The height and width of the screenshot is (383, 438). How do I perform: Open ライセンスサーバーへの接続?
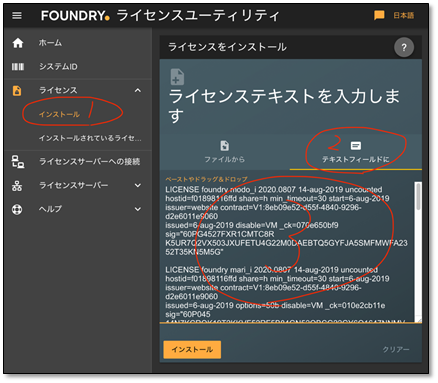89,162
